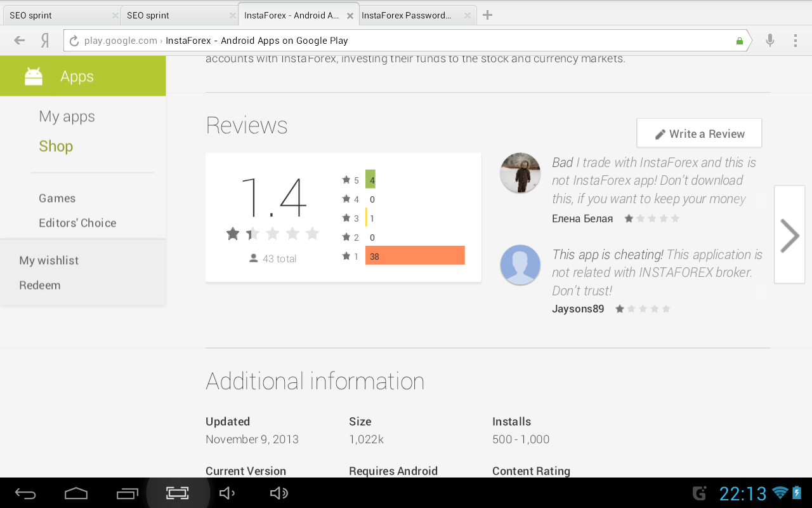Click reviewer name Jaysons89
812x508 pixels.
[x=578, y=309]
